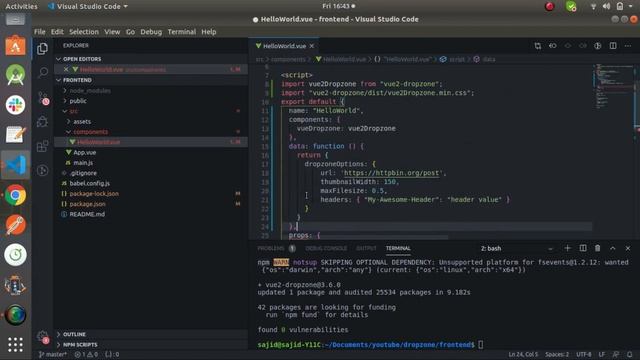
Task: Launch Slack from the dock
Action: (x=15, y=105)
